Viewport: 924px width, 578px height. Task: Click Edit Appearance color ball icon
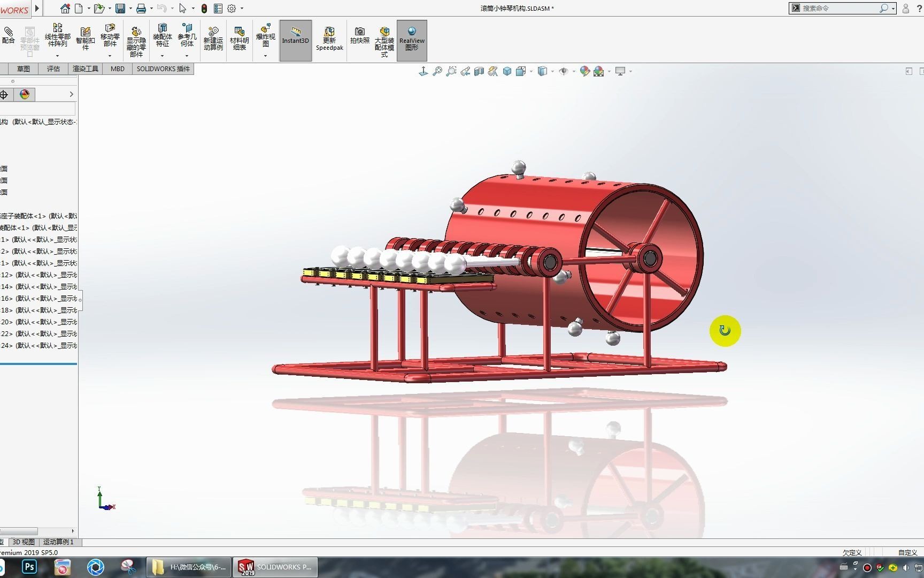pyautogui.click(x=585, y=71)
